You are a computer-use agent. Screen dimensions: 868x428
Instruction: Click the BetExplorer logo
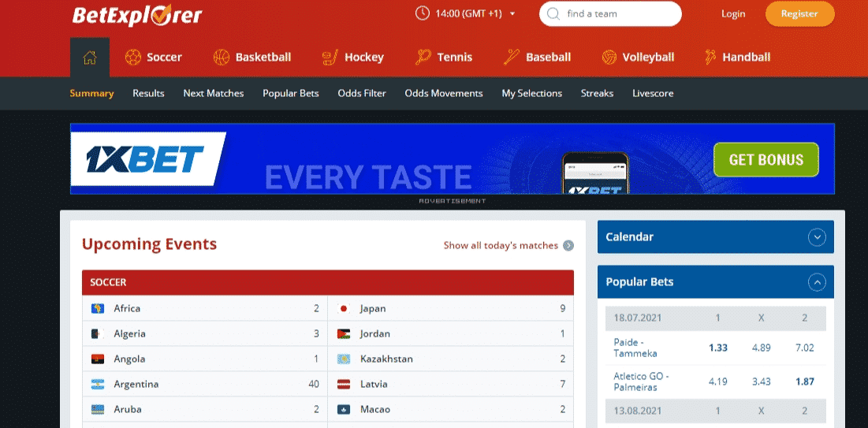(x=136, y=14)
